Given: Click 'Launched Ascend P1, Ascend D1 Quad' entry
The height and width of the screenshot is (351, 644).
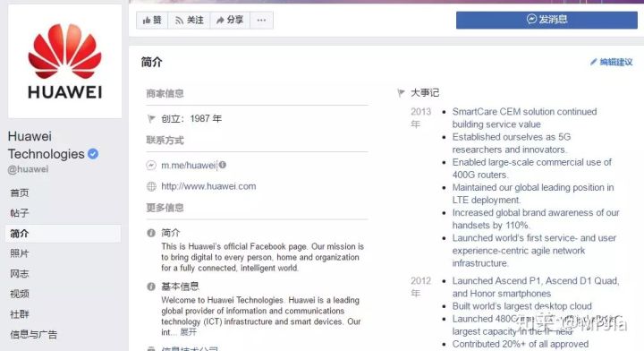Looking at the screenshot, I should pyautogui.click(x=536, y=287).
